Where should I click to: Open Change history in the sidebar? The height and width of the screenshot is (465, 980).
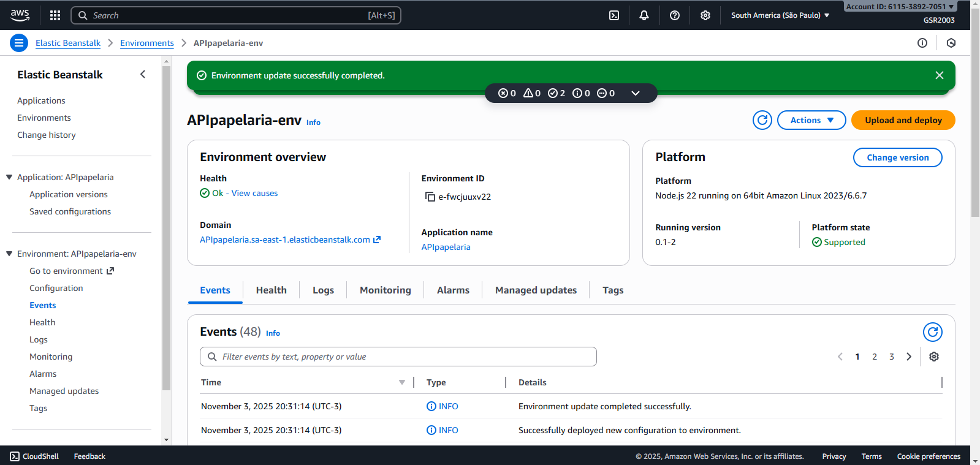[x=47, y=135]
